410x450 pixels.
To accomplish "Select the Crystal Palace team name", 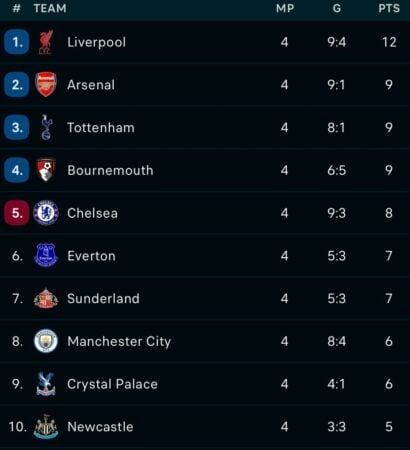I will coord(112,384).
